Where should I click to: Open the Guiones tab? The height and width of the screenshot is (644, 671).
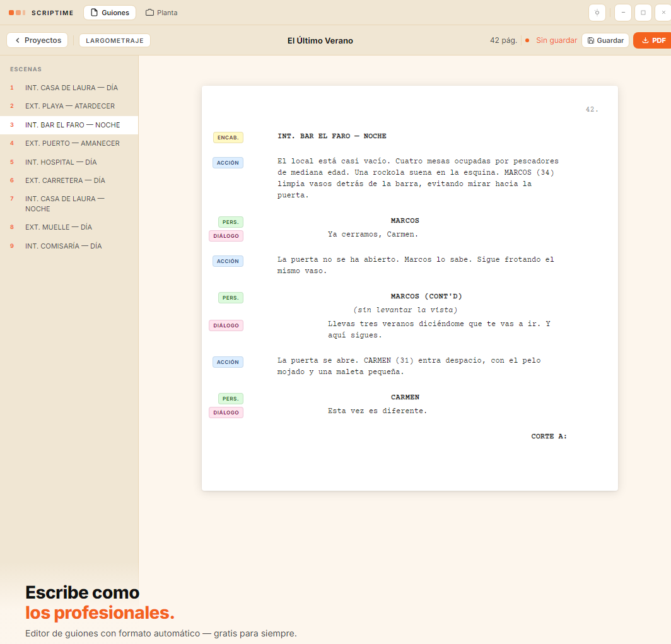click(x=110, y=13)
